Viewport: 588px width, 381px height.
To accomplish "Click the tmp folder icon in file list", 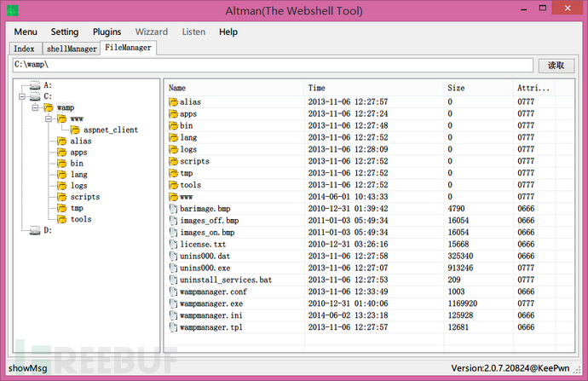I will [x=173, y=173].
